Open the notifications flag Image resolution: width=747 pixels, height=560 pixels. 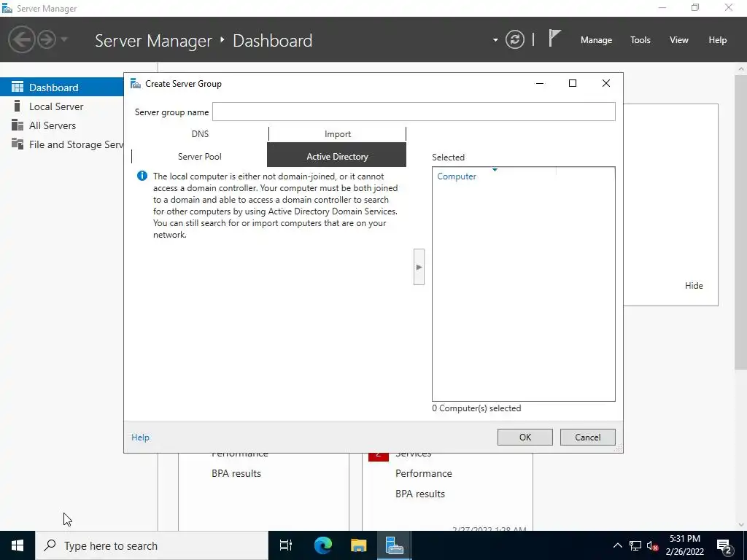coord(554,39)
